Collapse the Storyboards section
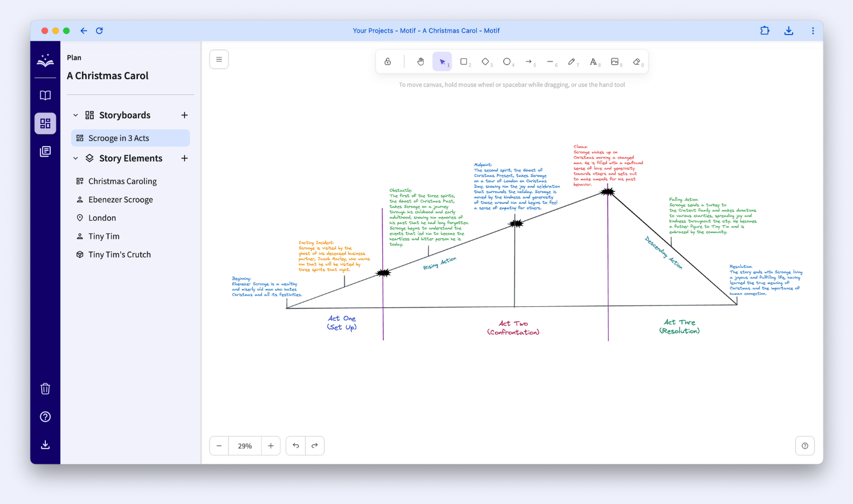Image resolution: width=853 pixels, height=504 pixels. (75, 115)
